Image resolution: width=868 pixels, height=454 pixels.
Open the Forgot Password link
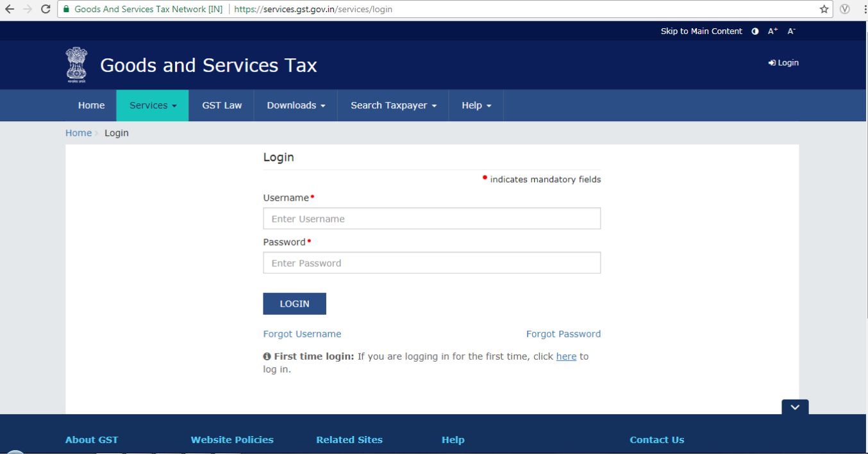(x=563, y=334)
